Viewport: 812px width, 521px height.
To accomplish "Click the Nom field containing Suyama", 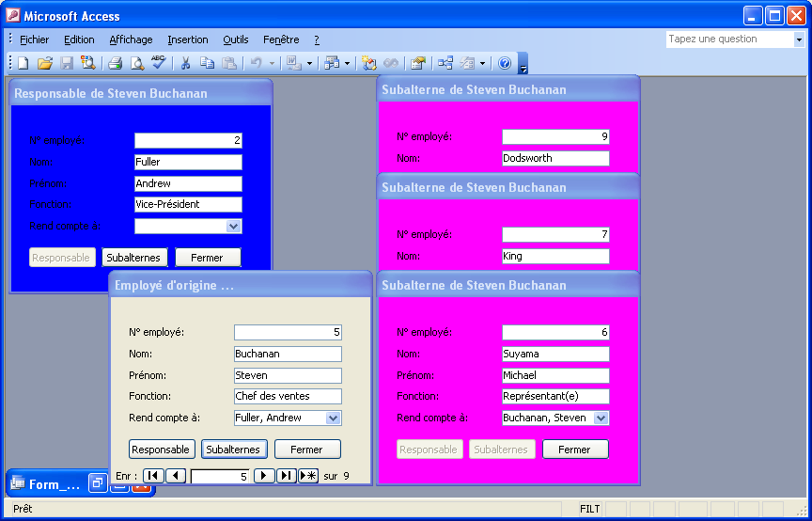I will pos(554,354).
